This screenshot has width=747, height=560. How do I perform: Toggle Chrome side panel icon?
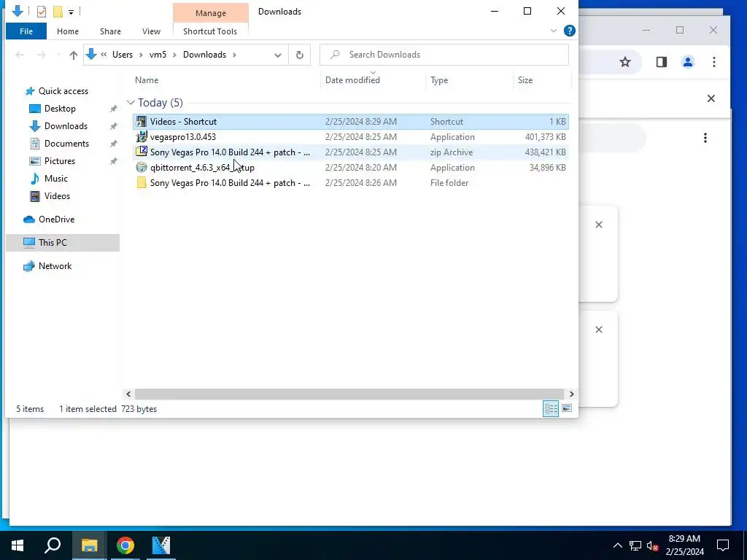(x=661, y=62)
